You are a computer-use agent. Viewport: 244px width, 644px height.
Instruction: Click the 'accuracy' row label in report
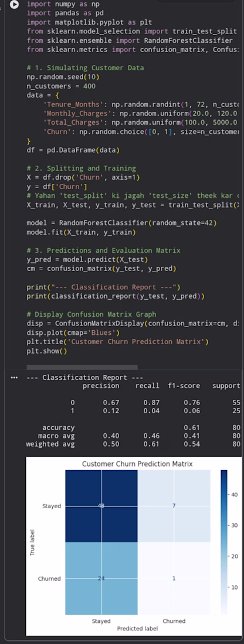59,428
